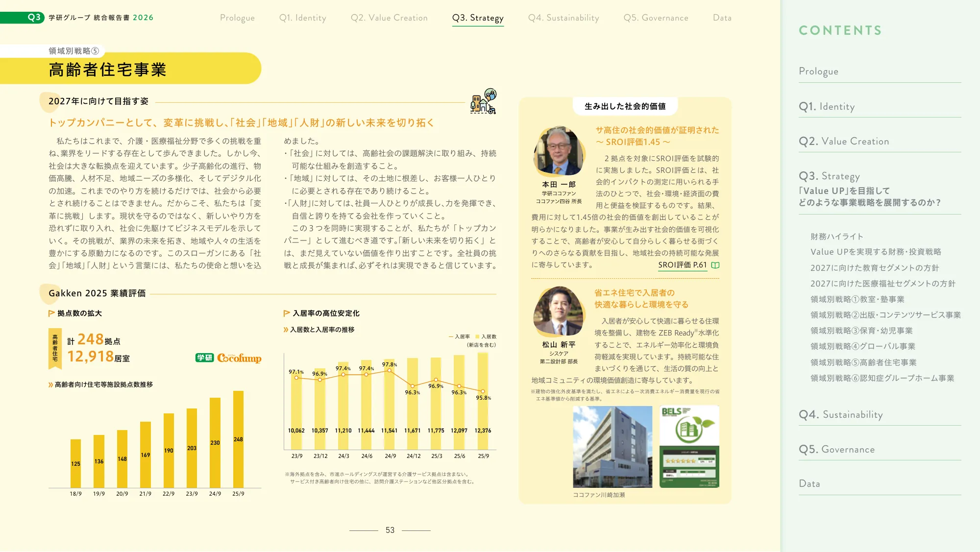Click the 2027年に向けて目指す姿 heading
980x552 pixels.
pyautogui.click(x=98, y=101)
